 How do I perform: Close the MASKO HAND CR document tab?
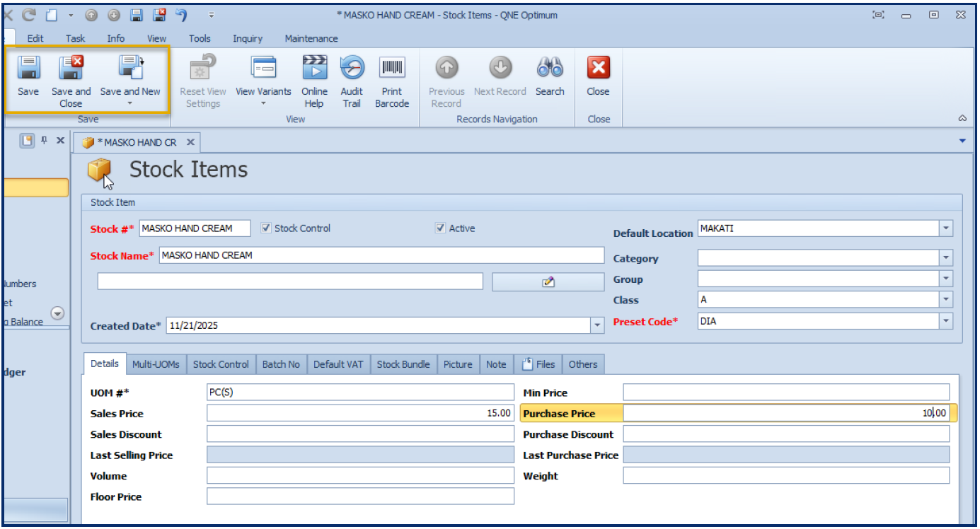(190, 142)
